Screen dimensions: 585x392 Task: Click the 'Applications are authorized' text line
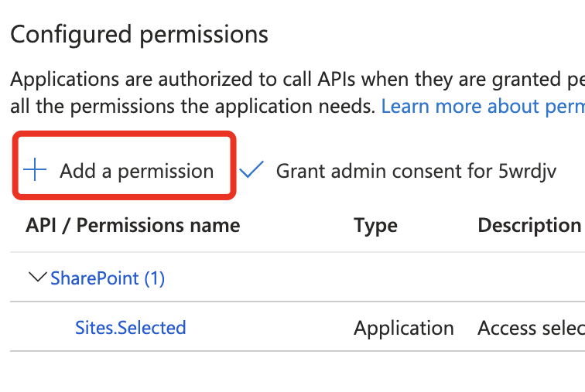(294, 80)
